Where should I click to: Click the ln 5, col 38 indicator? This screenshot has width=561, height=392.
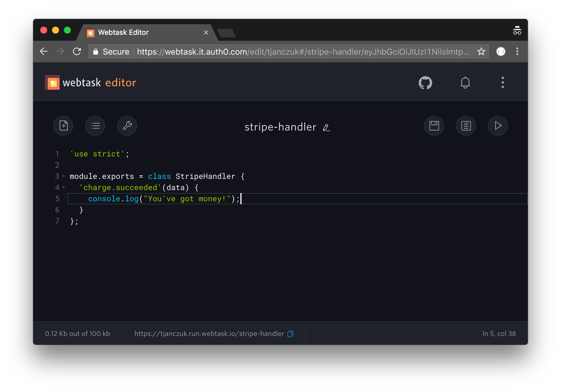pyautogui.click(x=499, y=334)
